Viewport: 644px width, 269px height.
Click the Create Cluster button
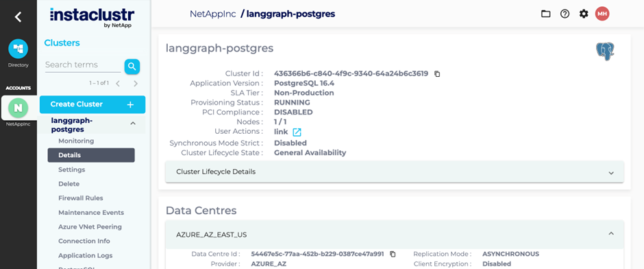tap(92, 104)
